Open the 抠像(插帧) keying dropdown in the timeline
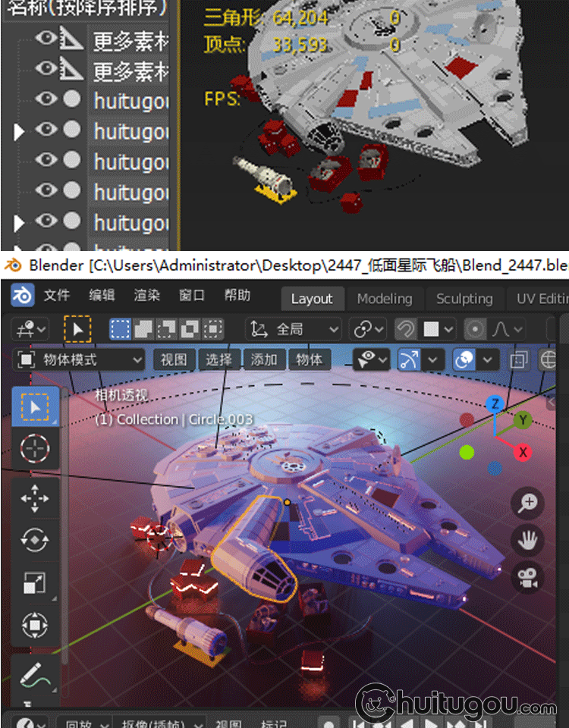This screenshot has height=728, width=569. click(x=159, y=723)
